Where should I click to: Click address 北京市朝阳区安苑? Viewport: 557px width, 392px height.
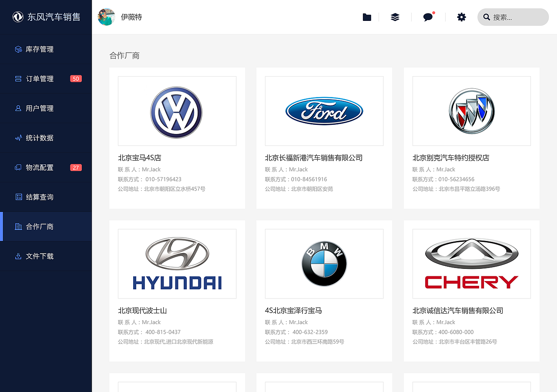[312, 189]
